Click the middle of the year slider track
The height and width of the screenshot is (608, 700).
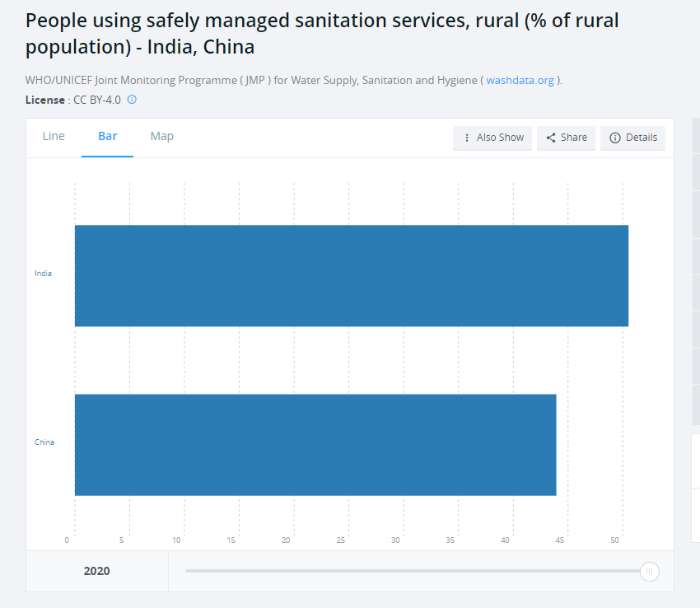click(413, 572)
